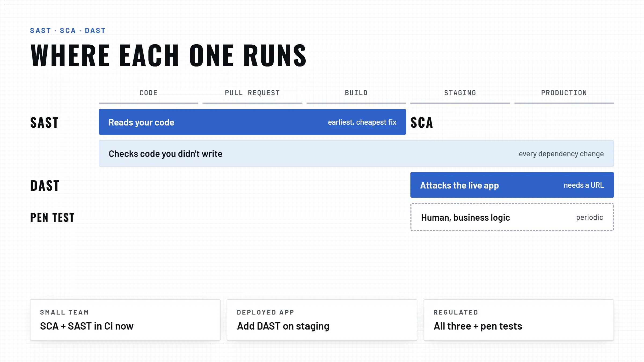Select the CODE stage column header
The height and width of the screenshot is (362, 644).
148,93
